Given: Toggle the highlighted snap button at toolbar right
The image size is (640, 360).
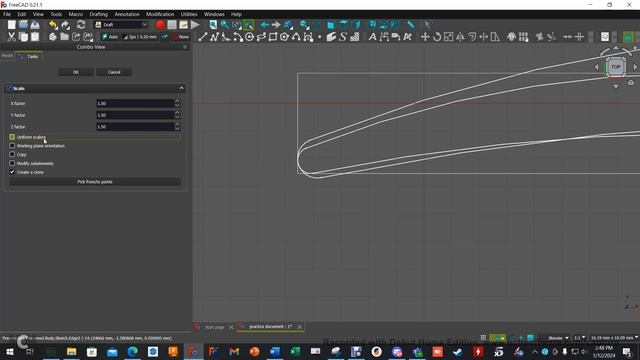Looking at the screenshot, I should point(628,37).
